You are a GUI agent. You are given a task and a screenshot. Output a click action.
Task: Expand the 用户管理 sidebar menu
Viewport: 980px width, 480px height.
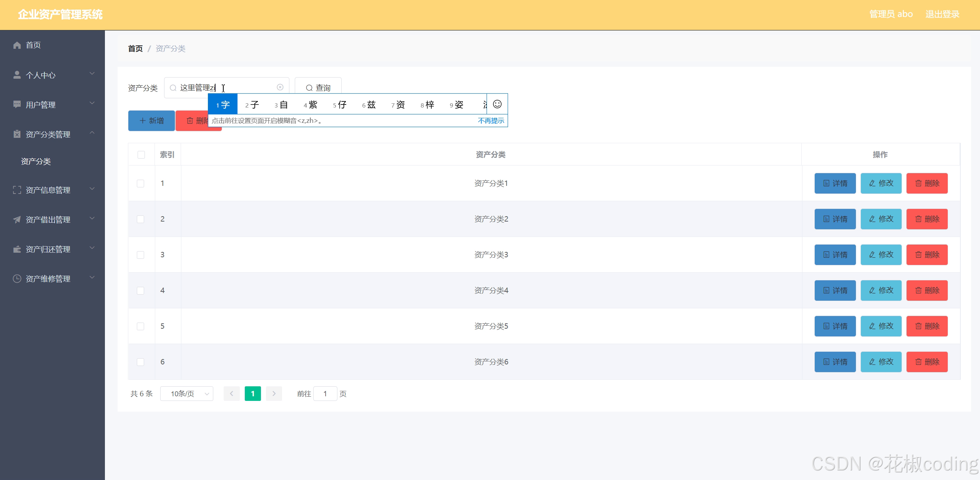53,105
